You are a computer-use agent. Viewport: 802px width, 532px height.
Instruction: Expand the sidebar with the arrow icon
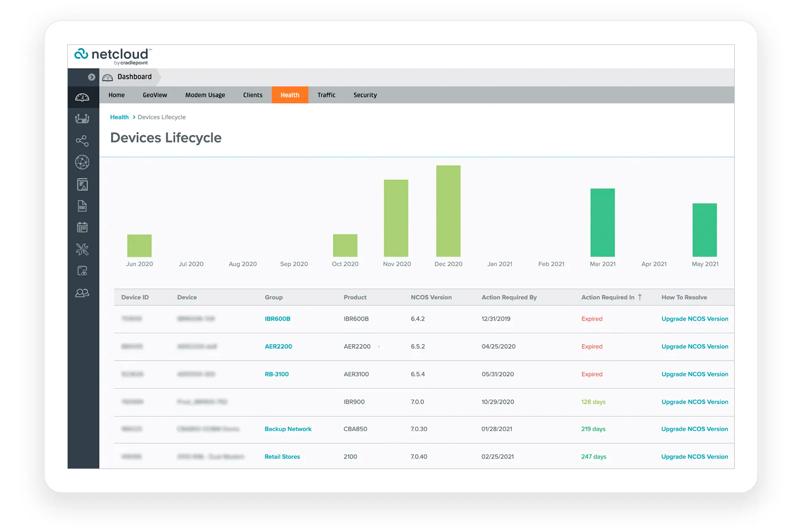[x=91, y=77]
